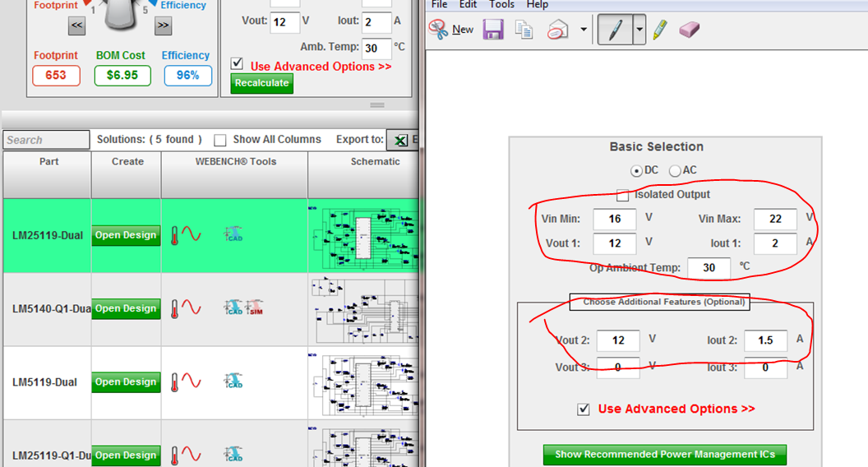The width and height of the screenshot is (868, 467).
Task: Click the thermometer icon in LM5140-Q1 row
Action: point(175,308)
